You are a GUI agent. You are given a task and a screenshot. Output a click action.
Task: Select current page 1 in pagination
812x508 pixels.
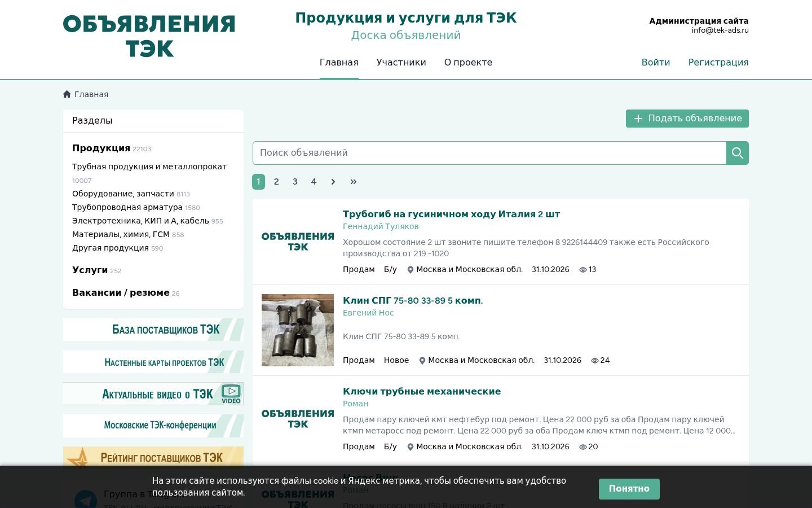coord(258,182)
